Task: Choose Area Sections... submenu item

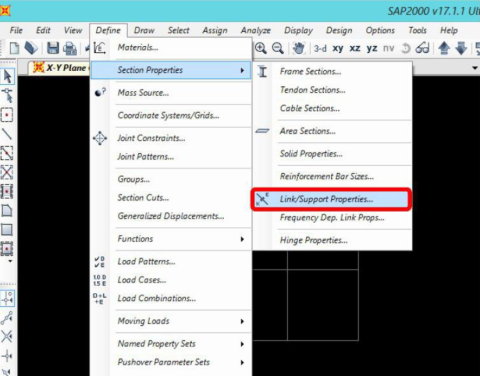Action: pyautogui.click(x=332, y=131)
